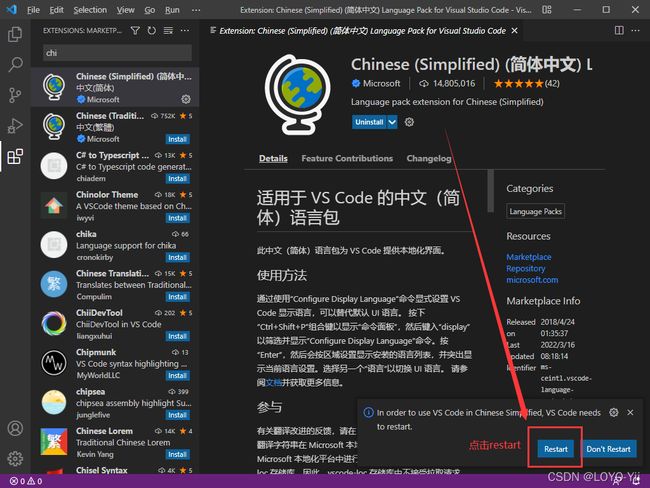Click the VS Code logo icon
This screenshot has width=650, height=488.
coord(12,9)
